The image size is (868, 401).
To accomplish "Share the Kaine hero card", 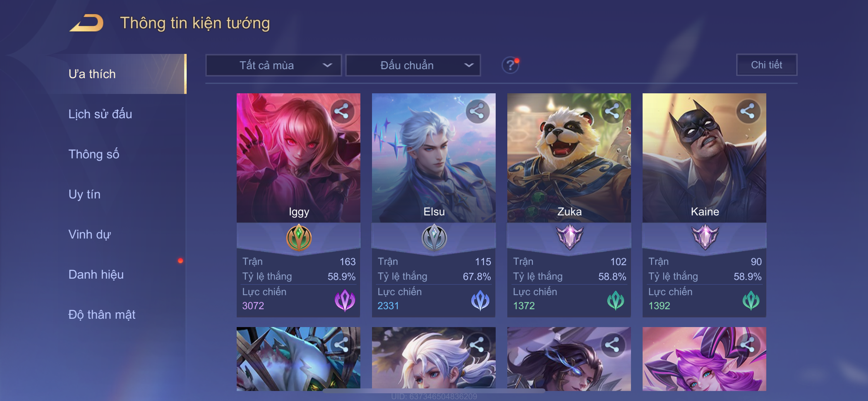I will pos(748,111).
